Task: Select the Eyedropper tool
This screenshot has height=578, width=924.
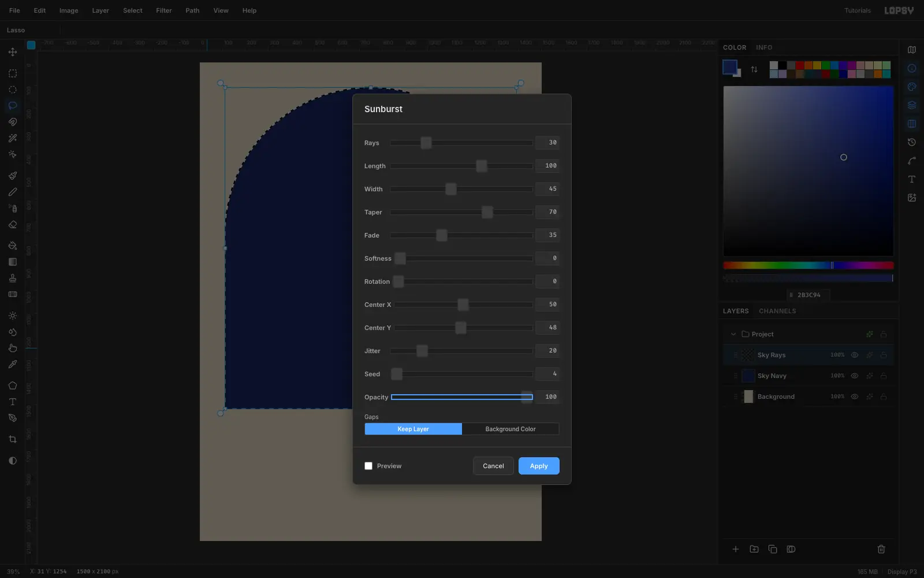Action: (12, 365)
